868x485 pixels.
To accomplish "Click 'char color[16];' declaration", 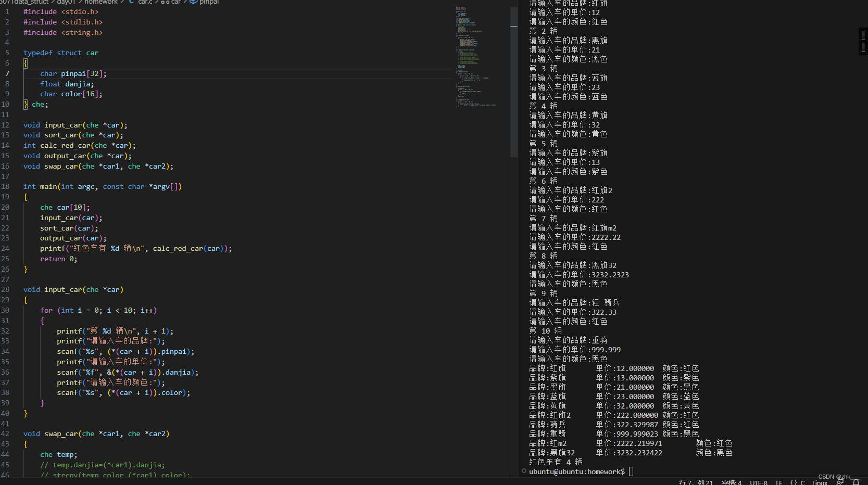I will (71, 94).
